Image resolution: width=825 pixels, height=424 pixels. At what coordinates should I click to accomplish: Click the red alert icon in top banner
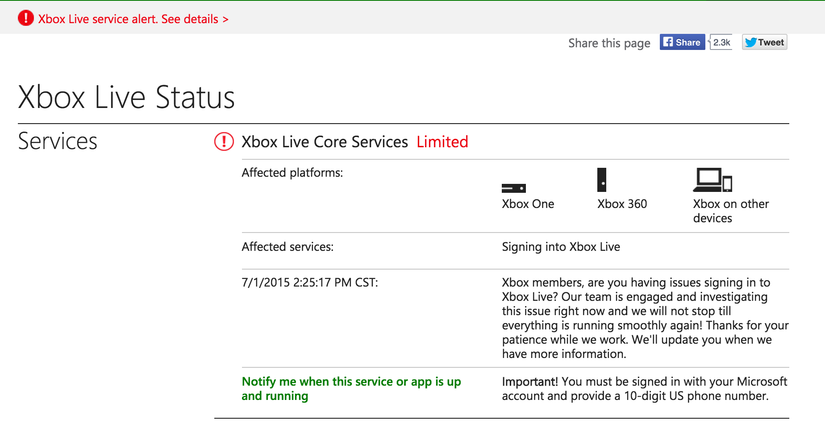click(x=25, y=18)
